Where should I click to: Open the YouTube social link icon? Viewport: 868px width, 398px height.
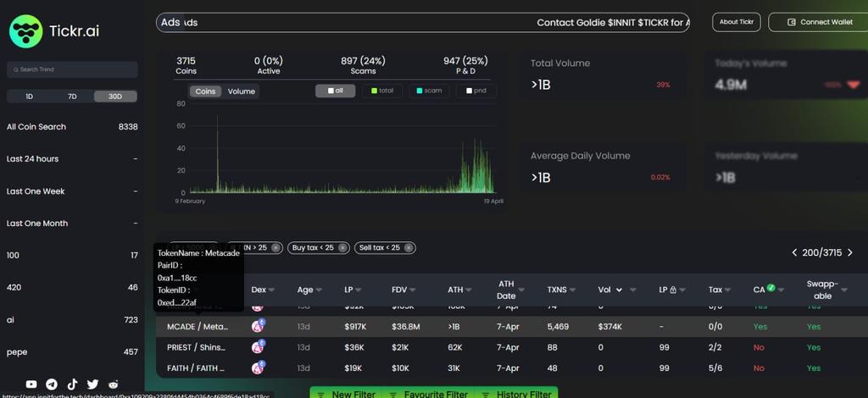pos(31,384)
